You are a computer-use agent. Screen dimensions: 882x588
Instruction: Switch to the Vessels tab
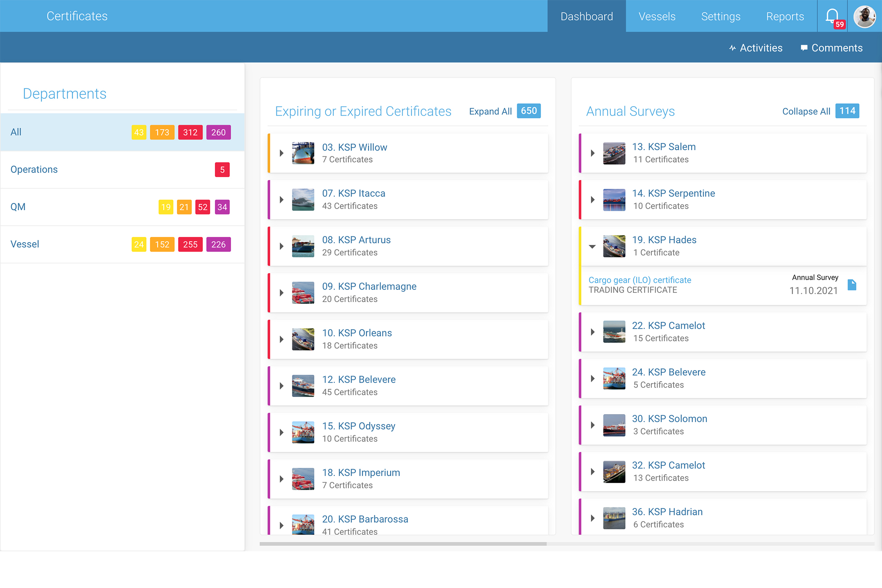pyautogui.click(x=657, y=16)
